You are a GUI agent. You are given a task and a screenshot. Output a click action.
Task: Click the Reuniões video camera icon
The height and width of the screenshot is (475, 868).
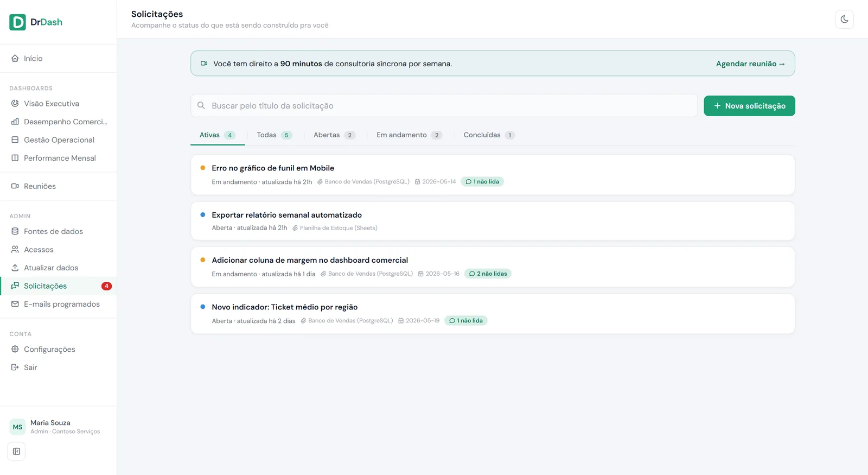point(15,186)
